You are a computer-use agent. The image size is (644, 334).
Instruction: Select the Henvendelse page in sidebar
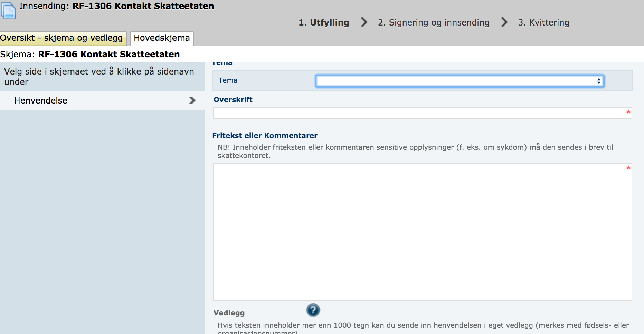[103, 100]
